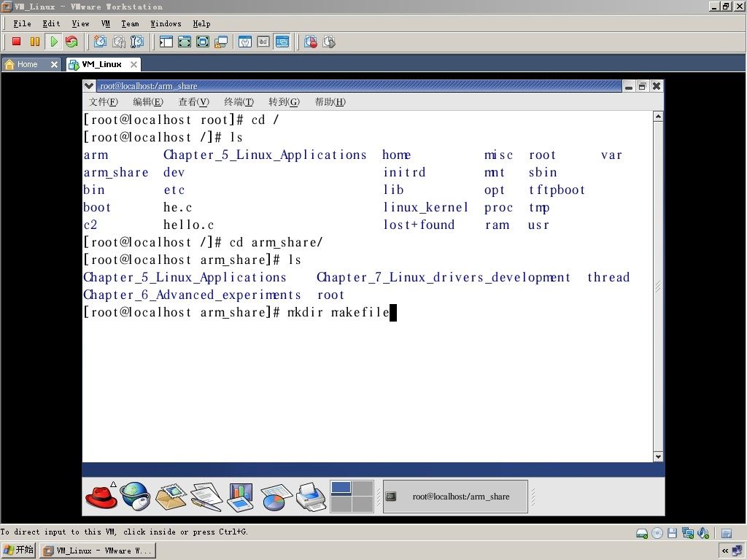Click root@localhost:/arm_share taskbar button
This screenshot has width=747, height=560.
click(455, 497)
